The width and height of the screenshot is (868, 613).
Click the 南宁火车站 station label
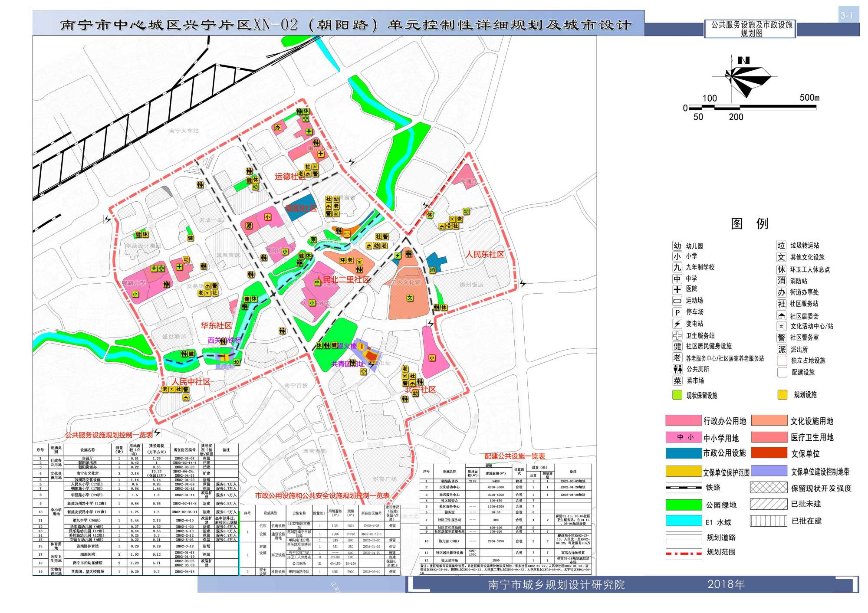point(184,131)
